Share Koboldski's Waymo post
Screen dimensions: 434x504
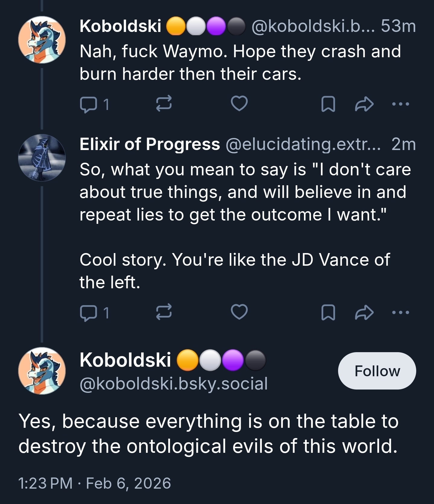(x=364, y=104)
